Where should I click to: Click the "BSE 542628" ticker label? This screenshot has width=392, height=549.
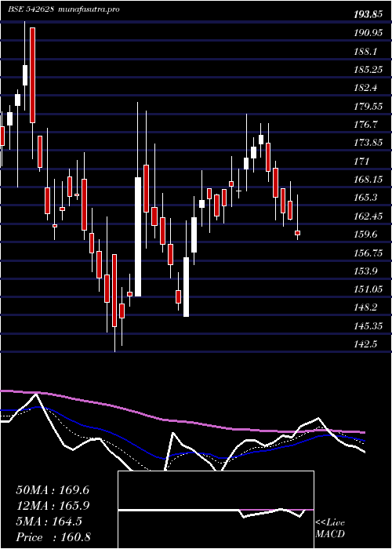point(31,9)
